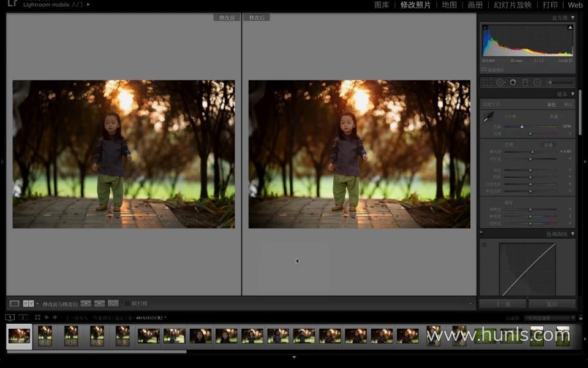588x368 pixels.
Task: Enable the soft proofing (软打样) checkbox
Action: point(127,304)
